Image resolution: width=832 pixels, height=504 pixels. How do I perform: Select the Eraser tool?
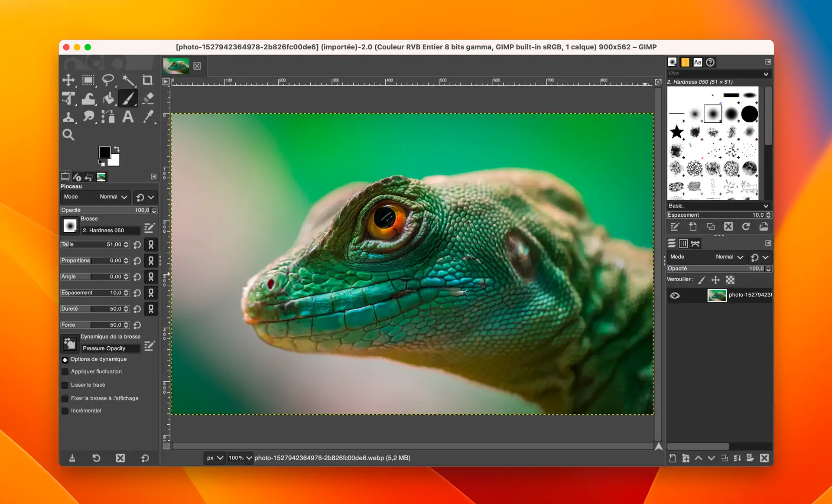148,98
